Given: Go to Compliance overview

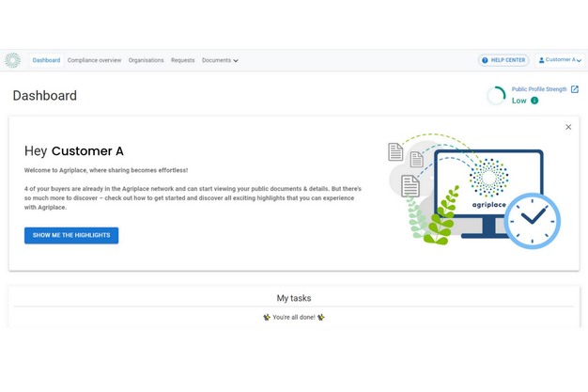Looking at the screenshot, I should (x=94, y=60).
